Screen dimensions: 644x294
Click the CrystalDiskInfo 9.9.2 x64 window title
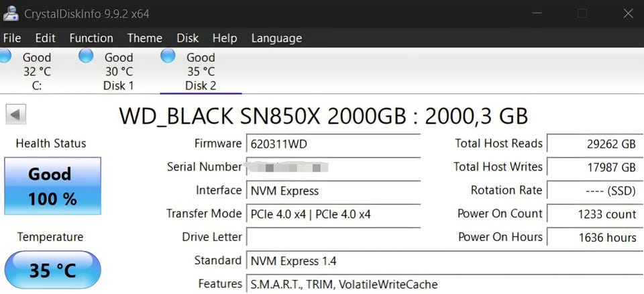[x=87, y=14]
